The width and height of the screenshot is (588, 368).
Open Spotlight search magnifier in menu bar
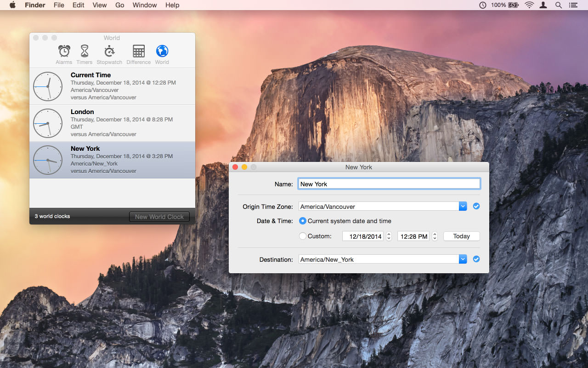(x=558, y=5)
